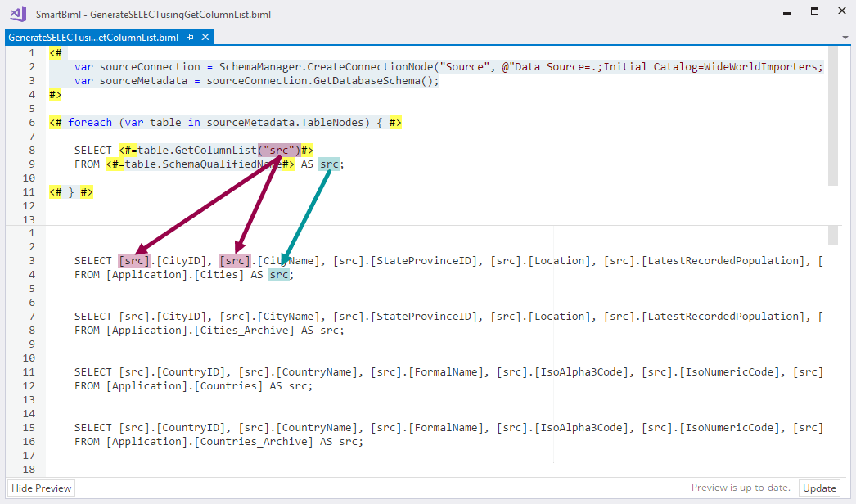Close the GenerateSELECT biml document tab

point(205,38)
